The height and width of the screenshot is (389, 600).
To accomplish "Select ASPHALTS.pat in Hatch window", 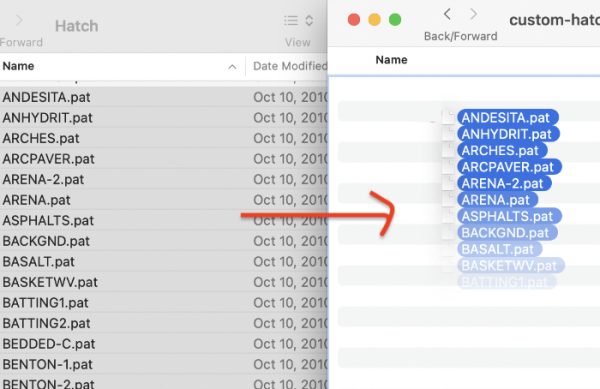I will coord(48,220).
